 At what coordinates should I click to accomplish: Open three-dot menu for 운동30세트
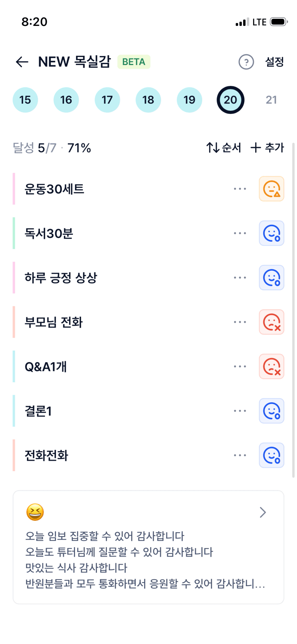(x=240, y=189)
